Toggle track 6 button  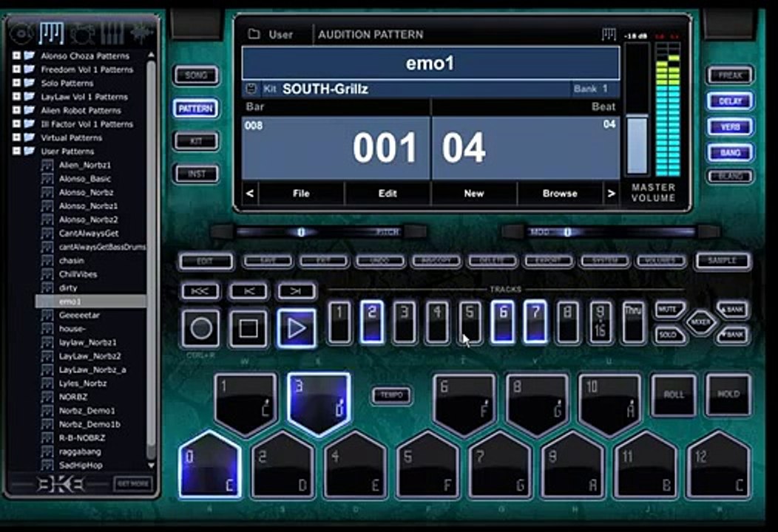pos(503,322)
